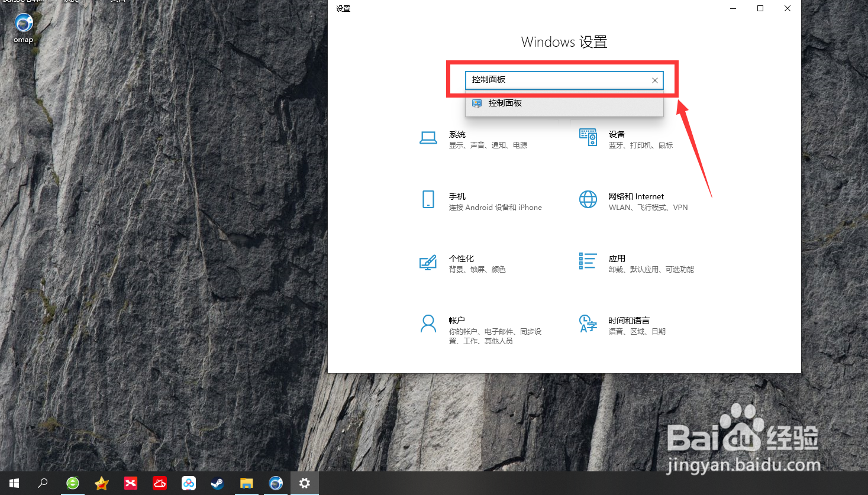Click the 个性化 title text

click(x=462, y=258)
